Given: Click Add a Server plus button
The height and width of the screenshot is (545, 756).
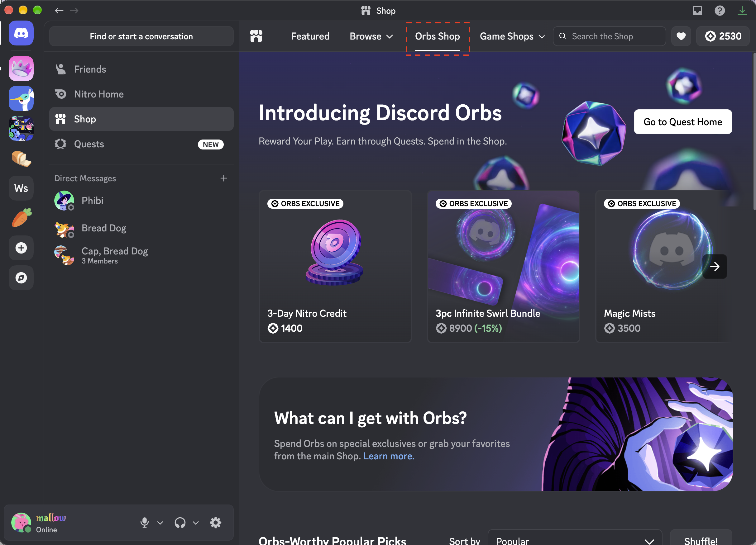Looking at the screenshot, I should click(21, 248).
